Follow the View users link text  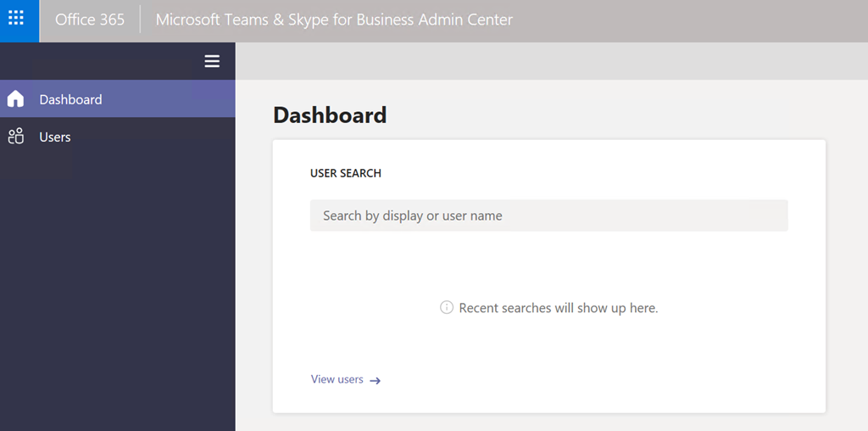coord(337,379)
